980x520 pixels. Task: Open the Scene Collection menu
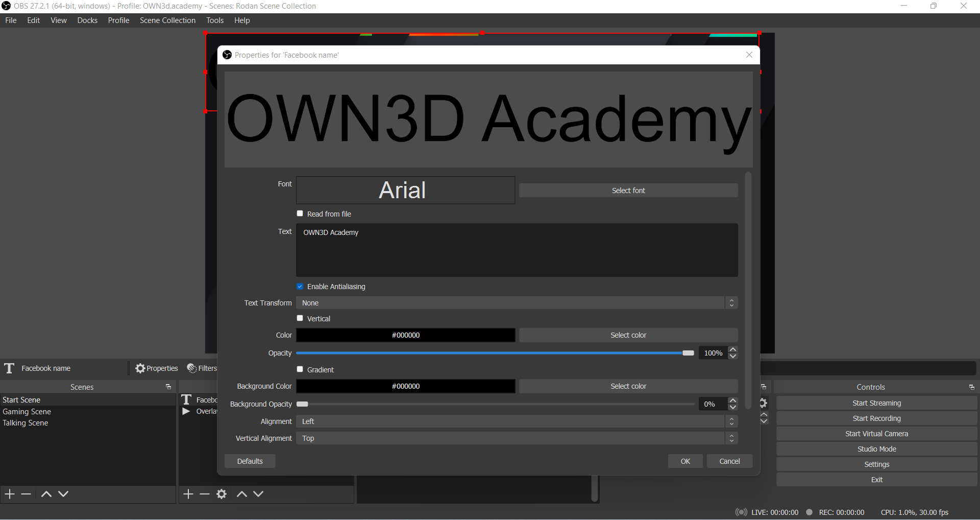(x=167, y=20)
